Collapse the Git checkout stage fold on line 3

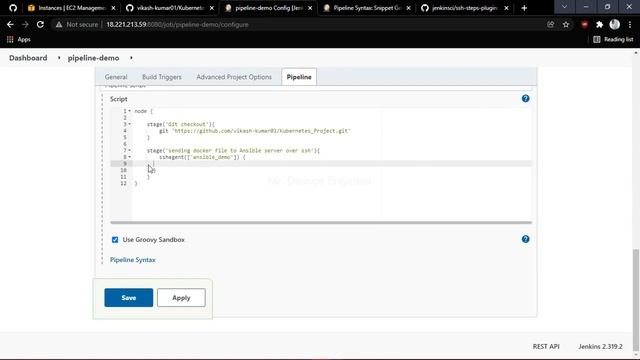point(129,124)
